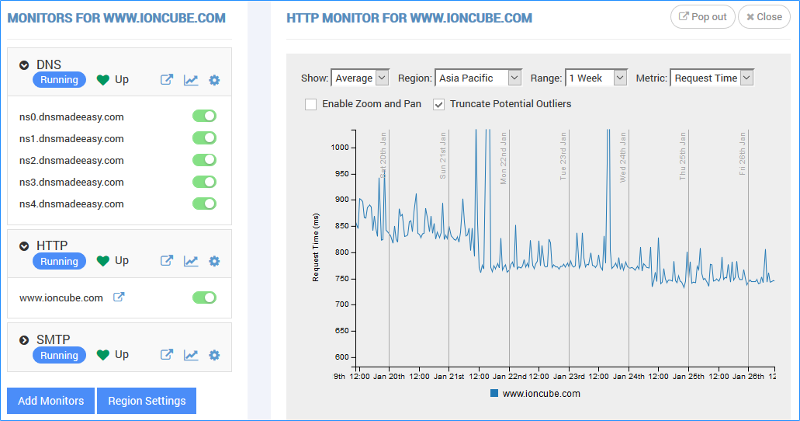Screen dimensions: 800x421
Task: Open DNS monitor pop-out icon
Action: pos(167,80)
